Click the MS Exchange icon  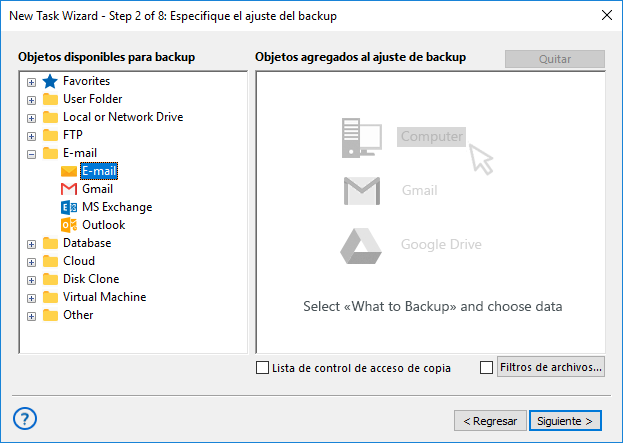[69, 207]
